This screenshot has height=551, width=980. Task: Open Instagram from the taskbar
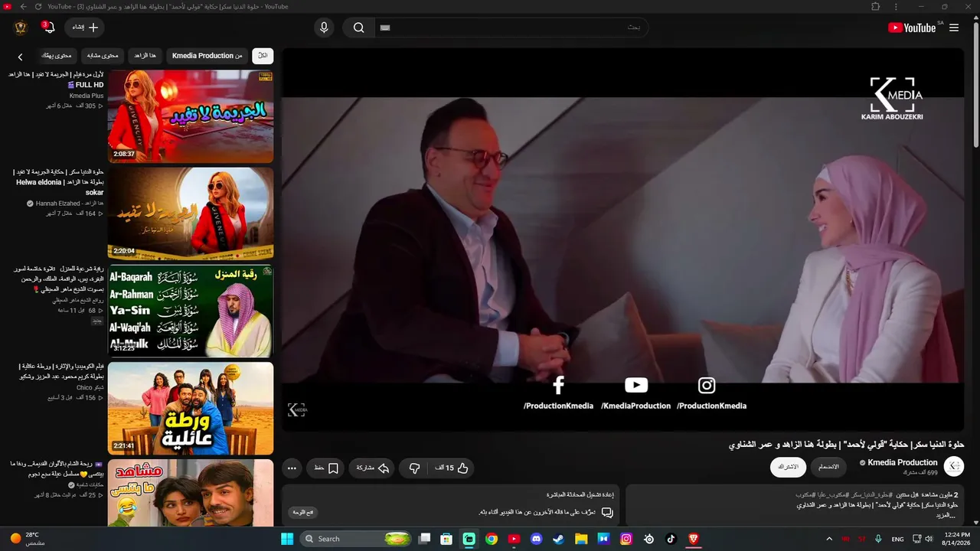click(x=626, y=539)
